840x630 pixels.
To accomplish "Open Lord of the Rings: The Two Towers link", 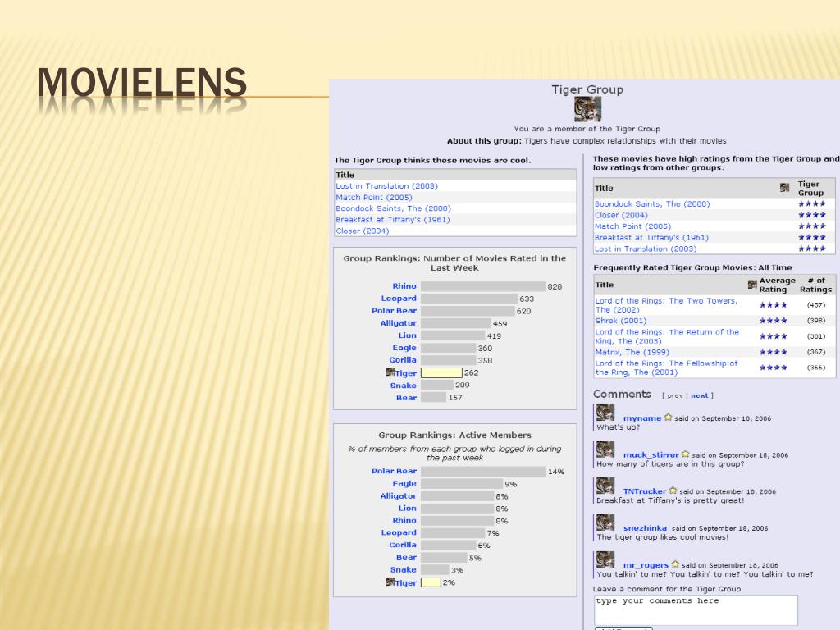I will coord(666,305).
